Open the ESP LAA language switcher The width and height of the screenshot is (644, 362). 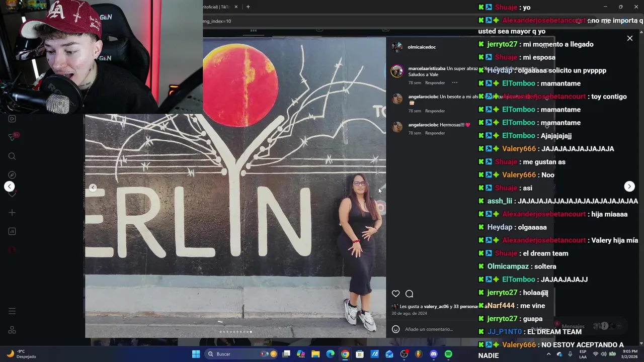click(583, 354)
